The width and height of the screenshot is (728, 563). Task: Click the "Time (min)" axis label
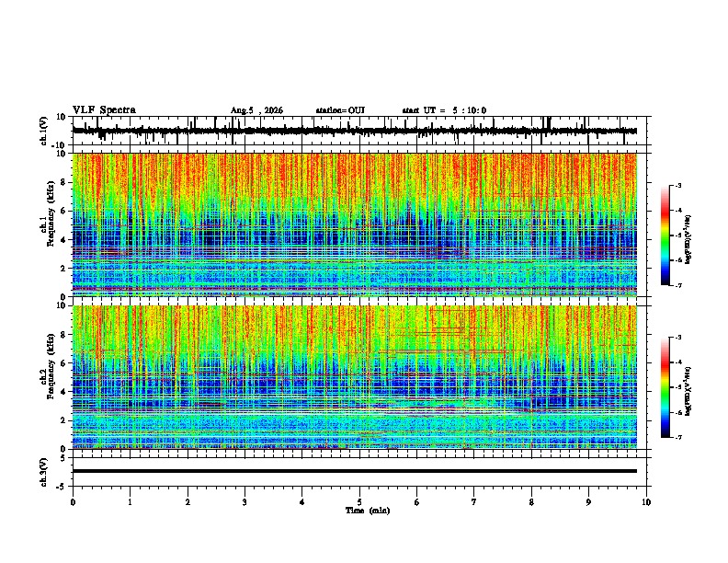368,511
